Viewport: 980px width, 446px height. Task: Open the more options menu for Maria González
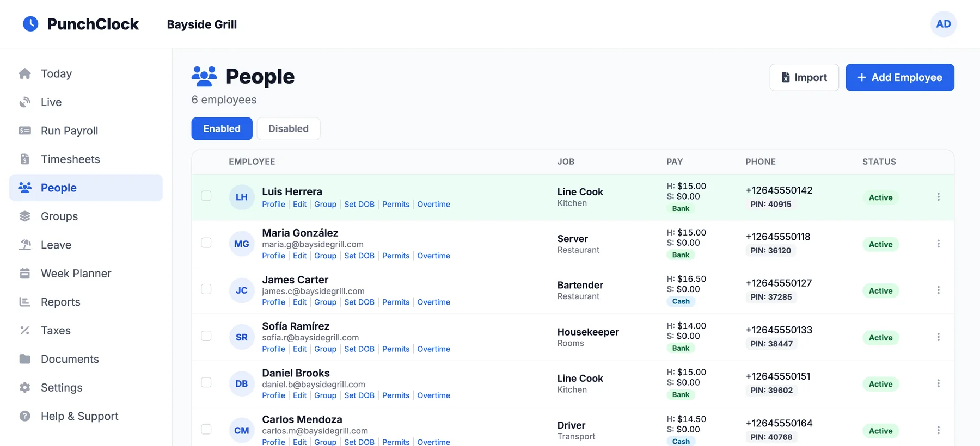[939, 244]
